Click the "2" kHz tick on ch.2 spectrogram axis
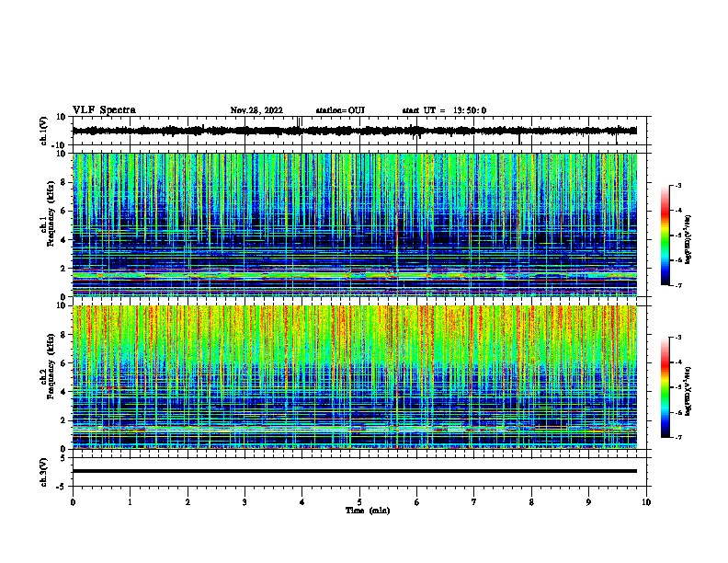Viewport: 728px width, 563px height. (64, 420)
